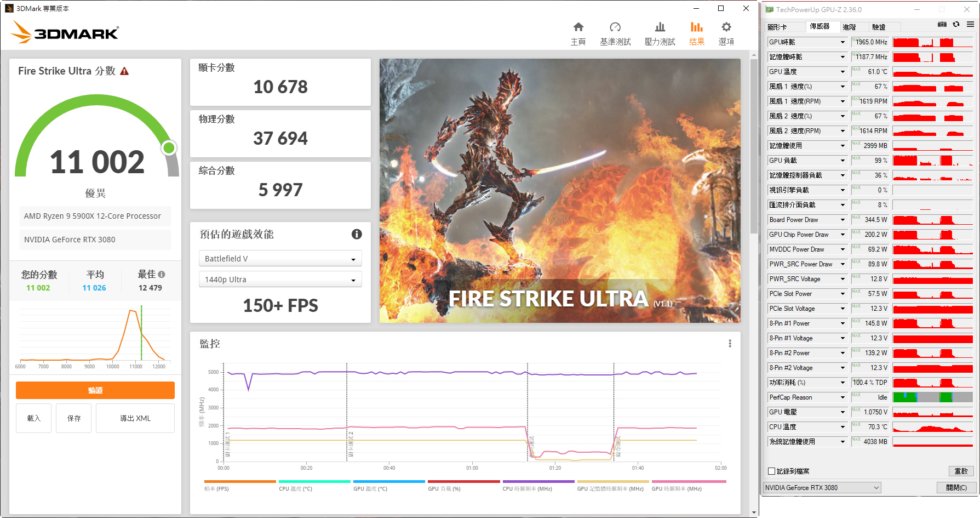Viewport: 980px width, 518px height.
Task: Open the NVIDIA GeForce RTX 3080 device dropdown
Action: [x=822, y=487]
